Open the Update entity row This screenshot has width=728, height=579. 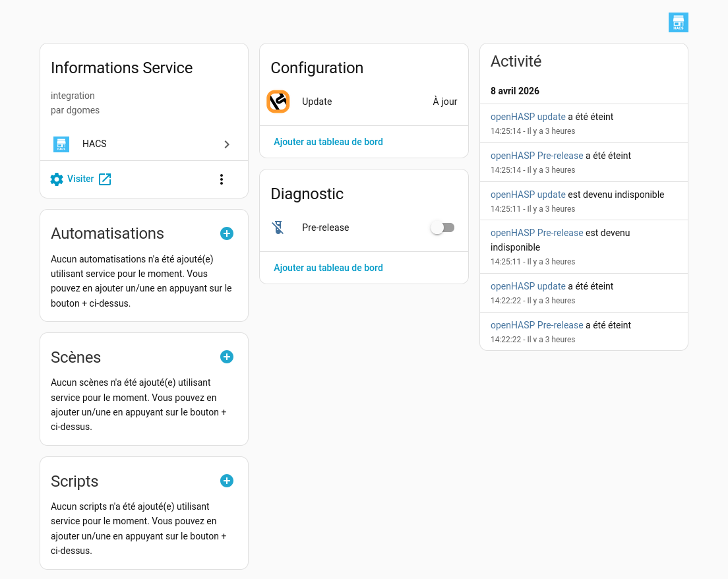(364, 102)
